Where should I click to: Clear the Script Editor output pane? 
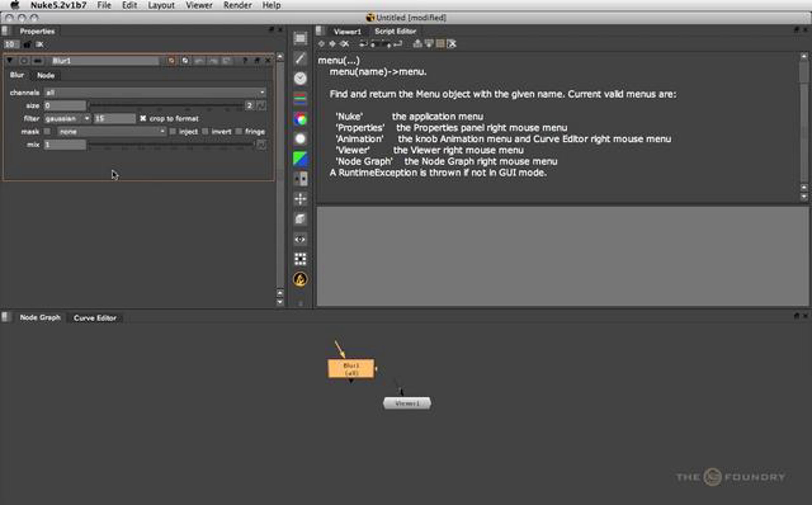click(452, 44)
